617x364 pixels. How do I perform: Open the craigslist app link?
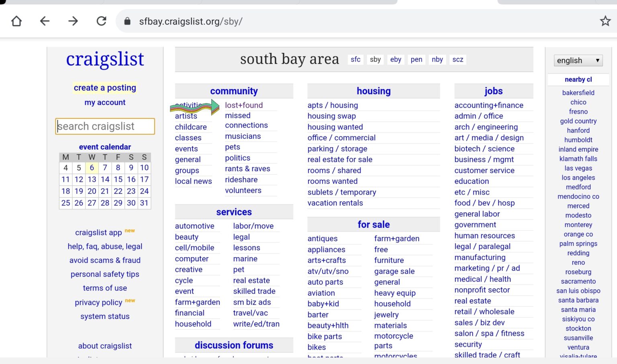pos(98,232)
